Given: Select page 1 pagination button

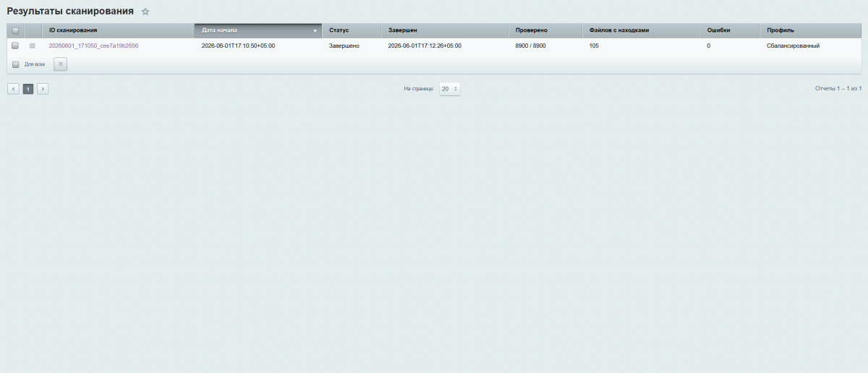Looking at the screenshot, I should (x=28, y=89).
